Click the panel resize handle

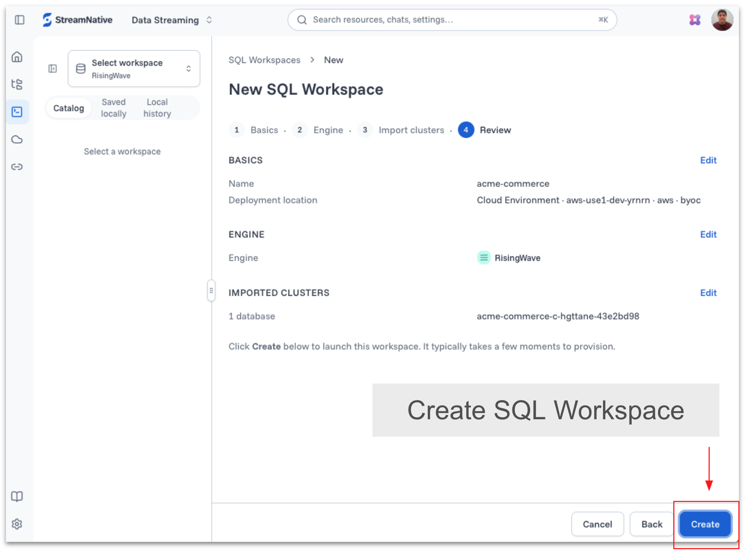point(211,290)
